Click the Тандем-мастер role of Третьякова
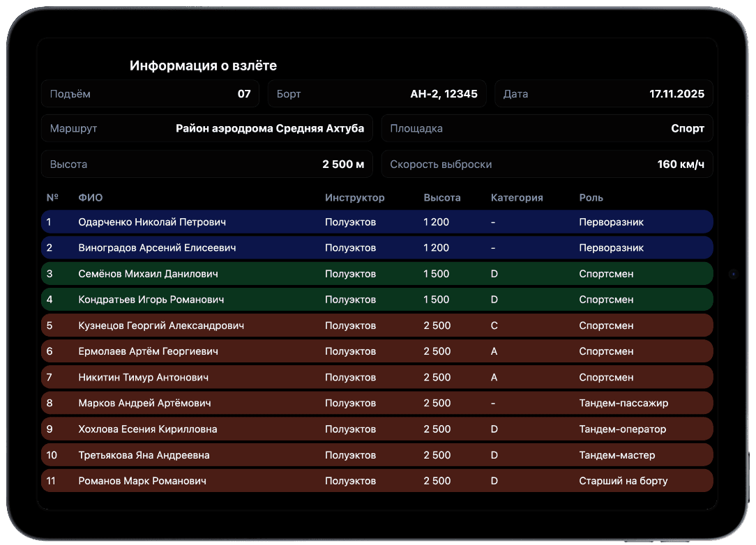756x545 pixels. 617,455
